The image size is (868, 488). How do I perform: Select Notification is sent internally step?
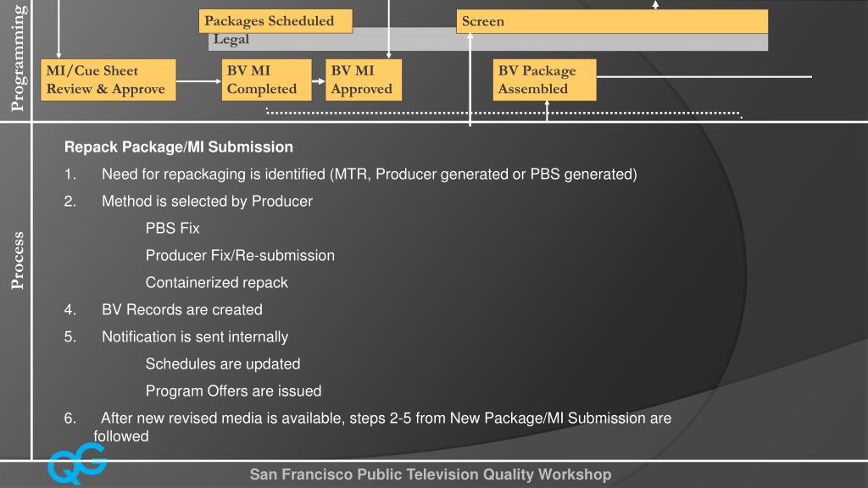click(195, 336)
